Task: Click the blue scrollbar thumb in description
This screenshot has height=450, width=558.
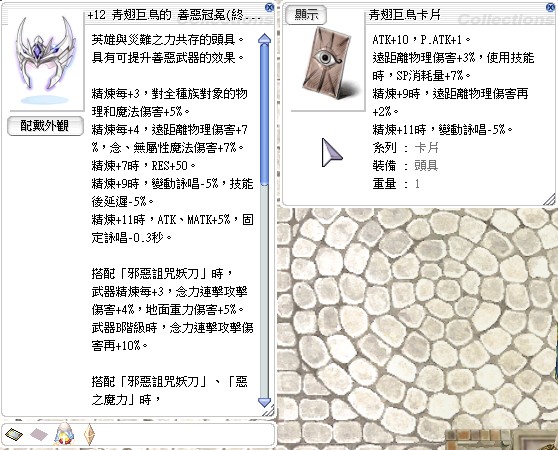Action: pos(264,115)
